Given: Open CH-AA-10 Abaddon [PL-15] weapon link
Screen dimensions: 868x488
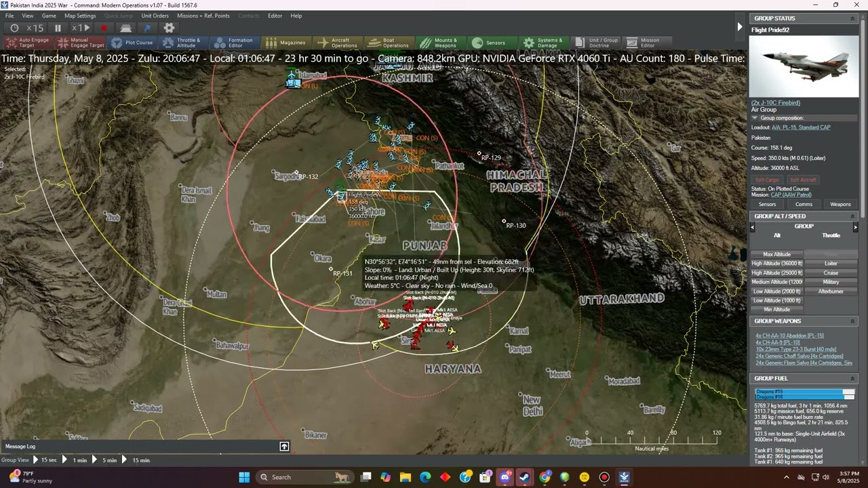Looking at the screenshot, I should click(x=790, y=335).
